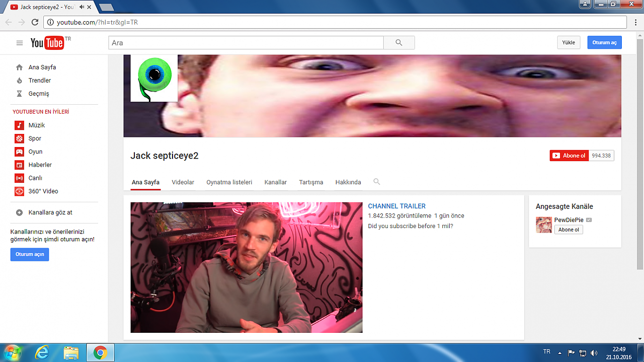Image resolution: width=644 pixels, height=362 pixels.
Task: Switch to the Hakkında tab
Action: [348, 182]
